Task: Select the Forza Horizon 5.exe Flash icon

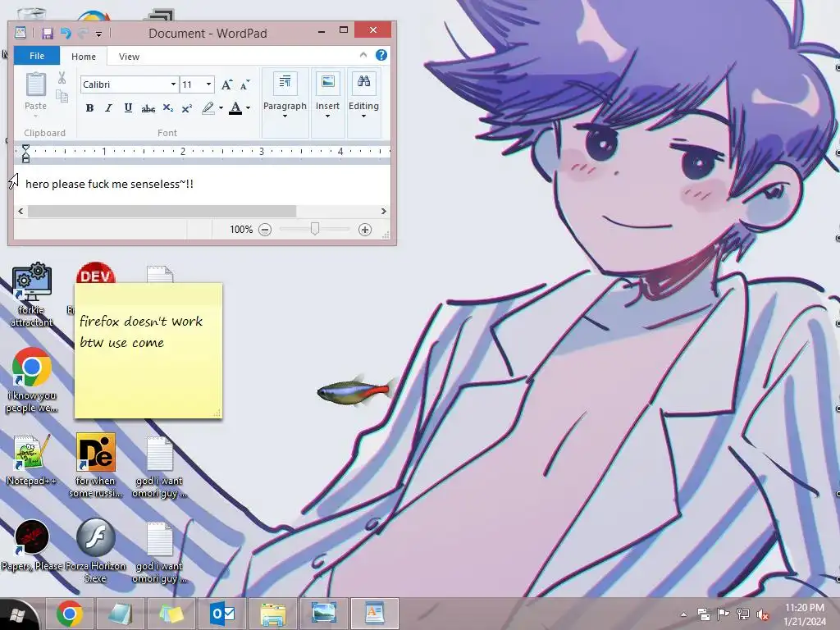Action: pyautogui.click(x=95, y=550)
